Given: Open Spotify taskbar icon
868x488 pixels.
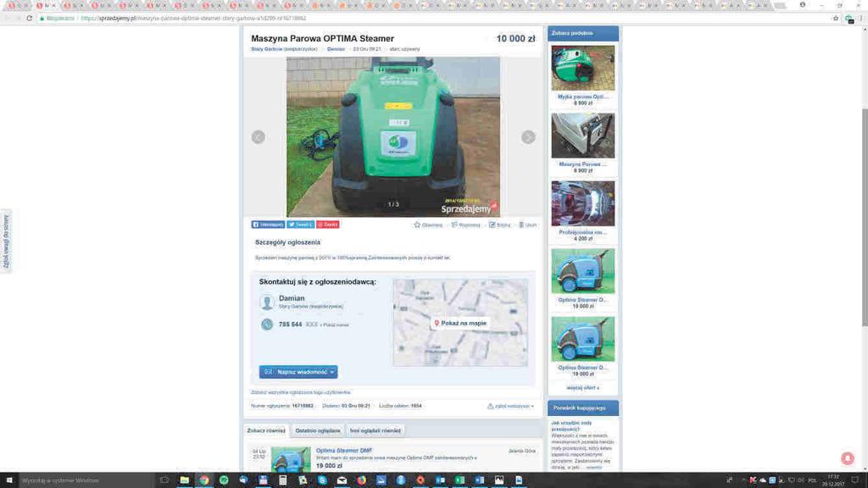Looking at the screenshot, I should pyautogui.click(x=224, y=480).
